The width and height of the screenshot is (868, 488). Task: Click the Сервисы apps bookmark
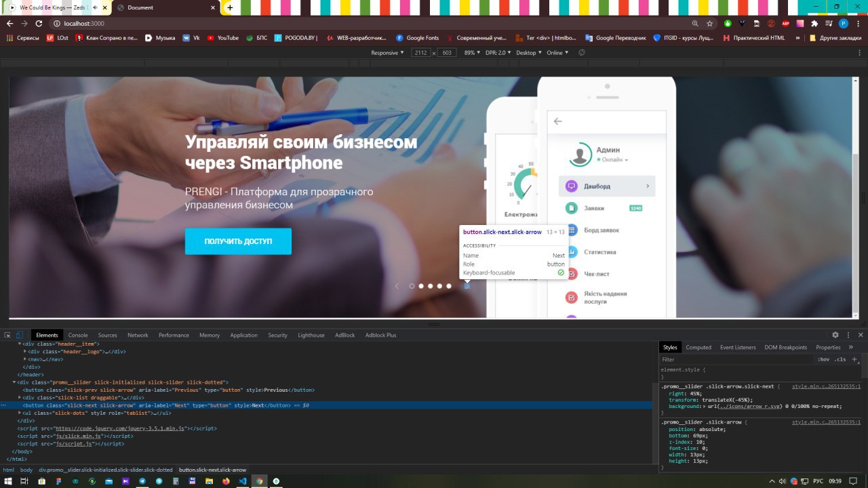pyautogui.click(x=22, y=38)
